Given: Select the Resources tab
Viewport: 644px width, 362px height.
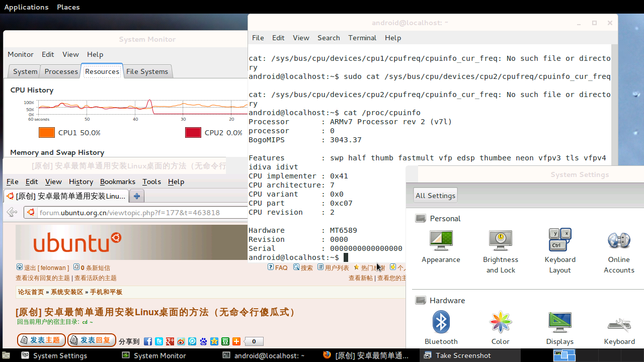Looking at the screenshot, I should coord(102,71).
